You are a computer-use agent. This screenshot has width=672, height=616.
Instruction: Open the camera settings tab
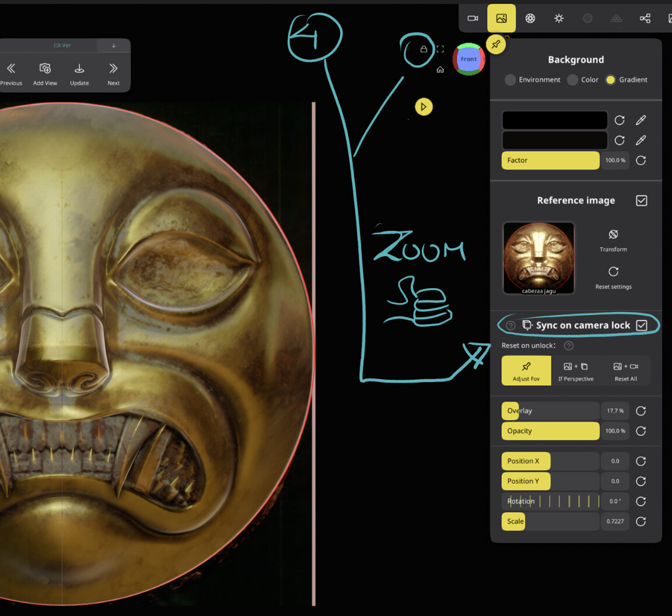[x=473, y=19]
